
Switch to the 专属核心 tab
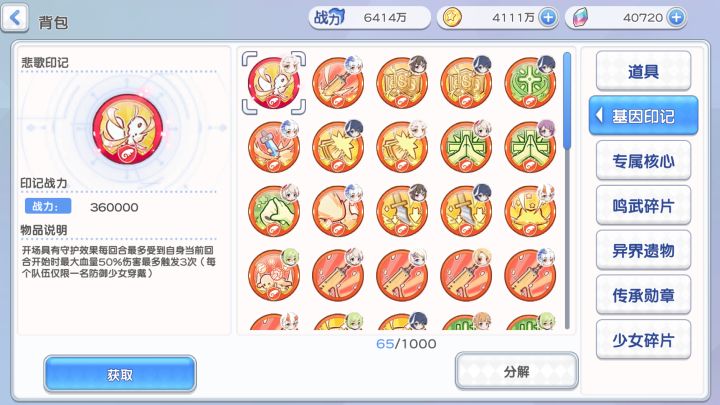pyautogui.click(x=643, y=160)
